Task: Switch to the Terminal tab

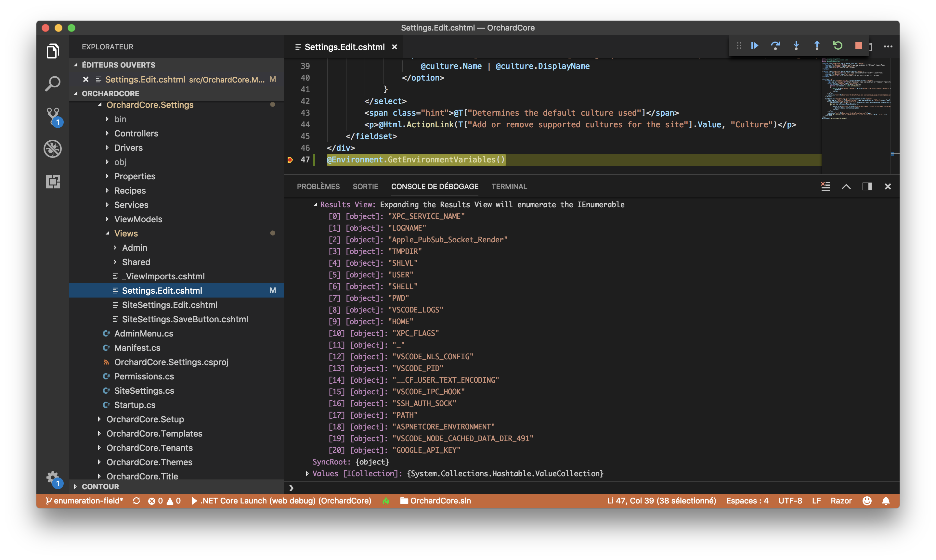Action: pyautogui.click(x=509, y=186)
